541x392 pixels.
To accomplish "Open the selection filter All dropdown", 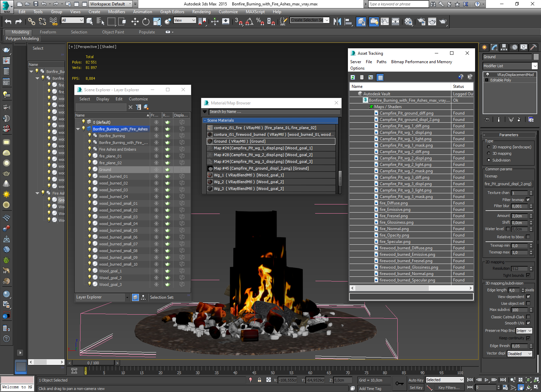I will point(73,20).
